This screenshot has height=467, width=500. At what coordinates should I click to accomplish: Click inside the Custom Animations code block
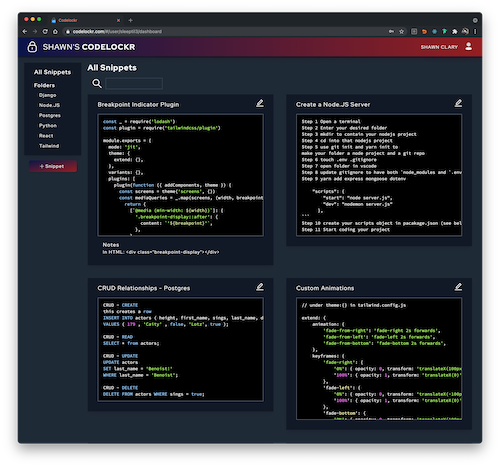tap(379, 359)
